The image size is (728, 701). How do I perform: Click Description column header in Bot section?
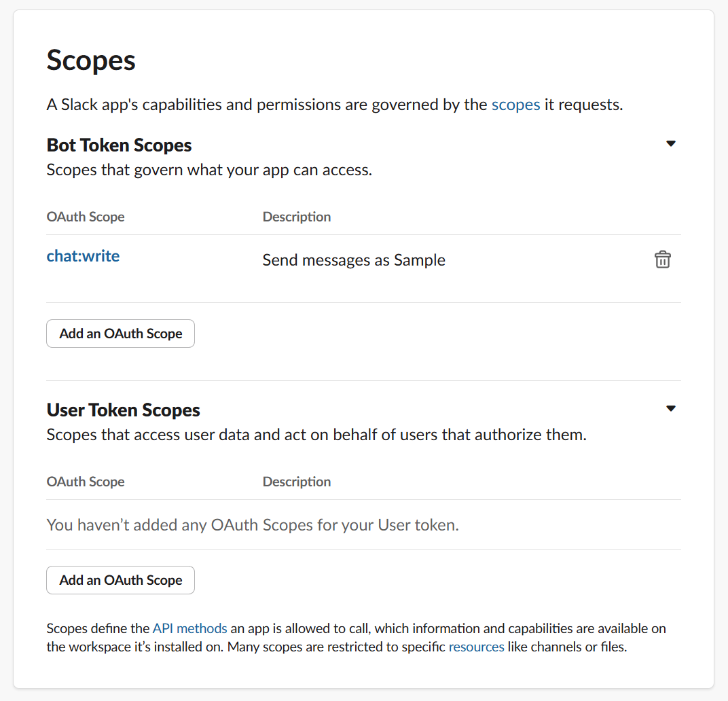tap(297, 217)
